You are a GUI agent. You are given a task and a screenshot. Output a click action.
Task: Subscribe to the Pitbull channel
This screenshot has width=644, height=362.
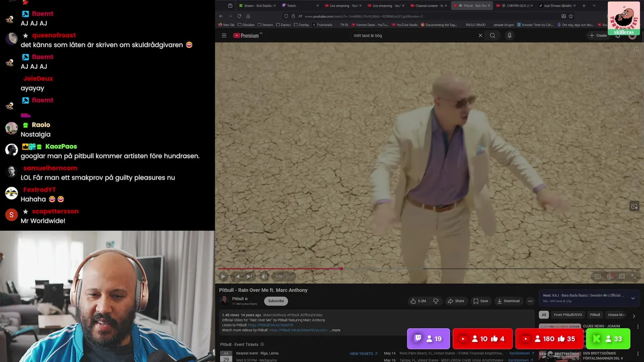pyautogui.click(x=276, y=301)
